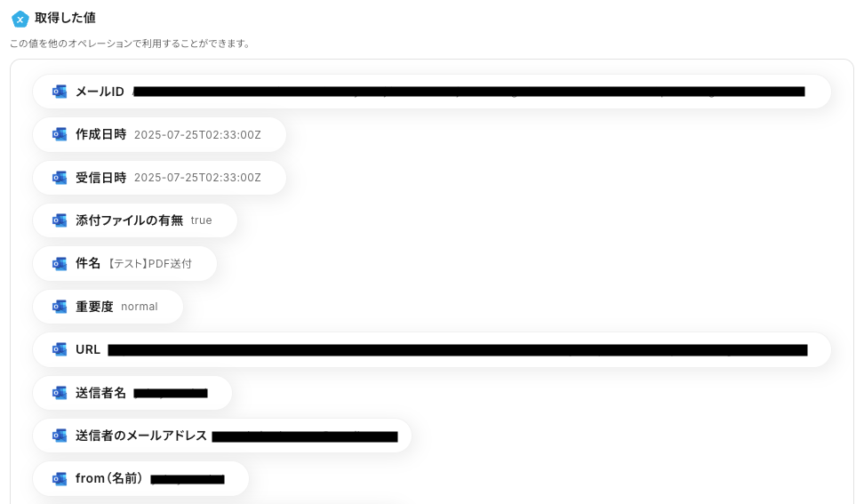Click the Outlook icon beside メールID

(x=60, y=92)
